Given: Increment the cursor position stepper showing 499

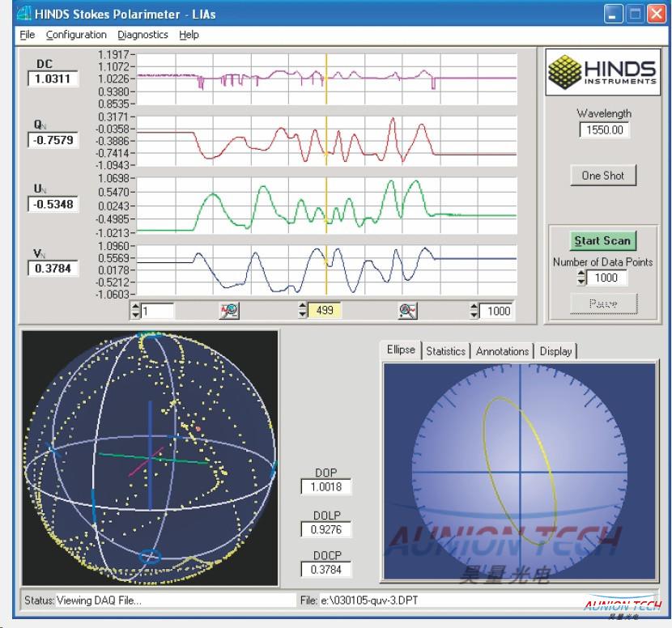Looking at the screenshot, I should (x=303, y=306).
